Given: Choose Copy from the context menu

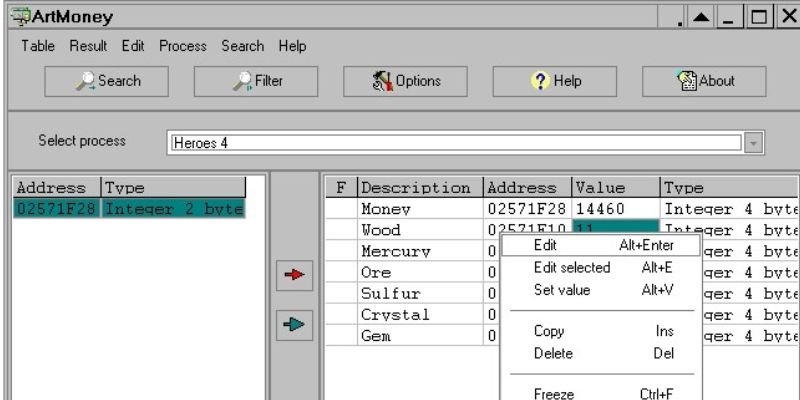Looking at the screenshot, I should pos(601,331).
